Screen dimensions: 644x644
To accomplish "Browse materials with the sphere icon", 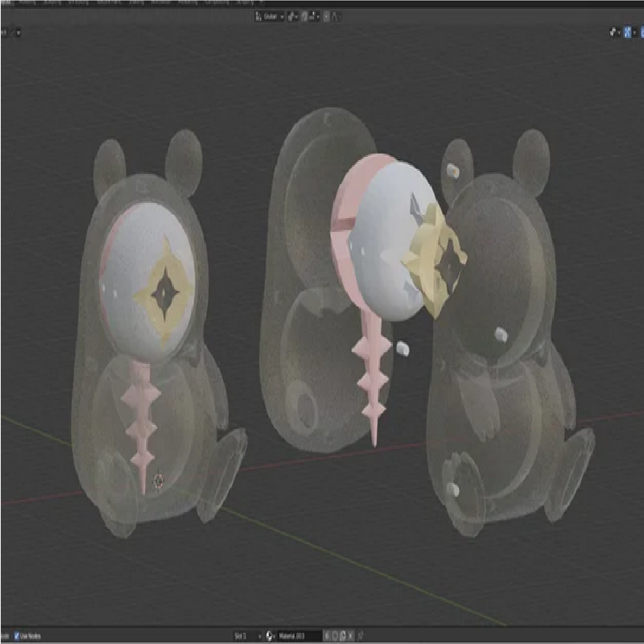I will 270,636.
